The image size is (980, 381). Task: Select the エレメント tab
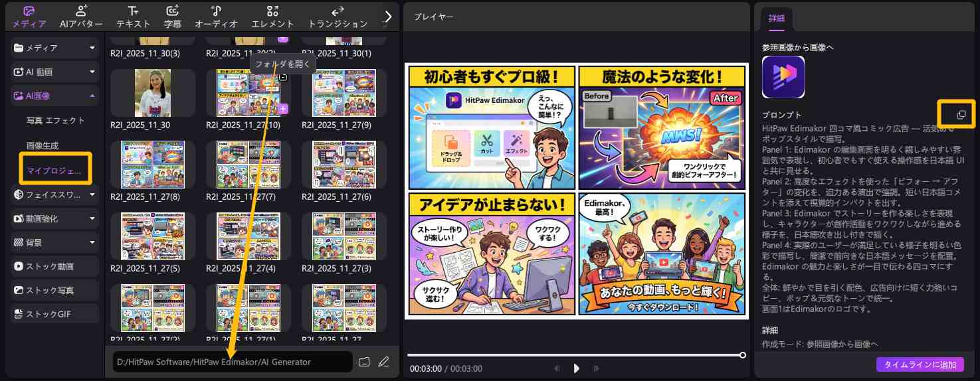tap(272, 17)
